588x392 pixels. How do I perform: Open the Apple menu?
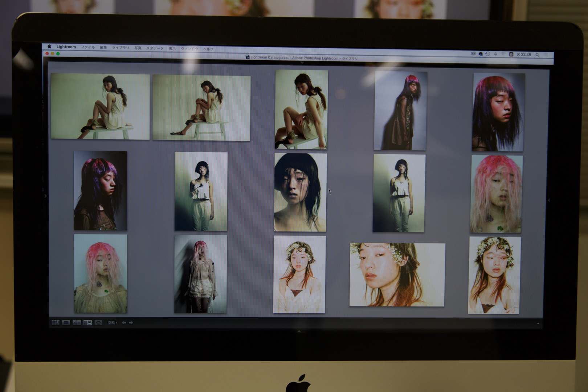[x=49, y=46]
